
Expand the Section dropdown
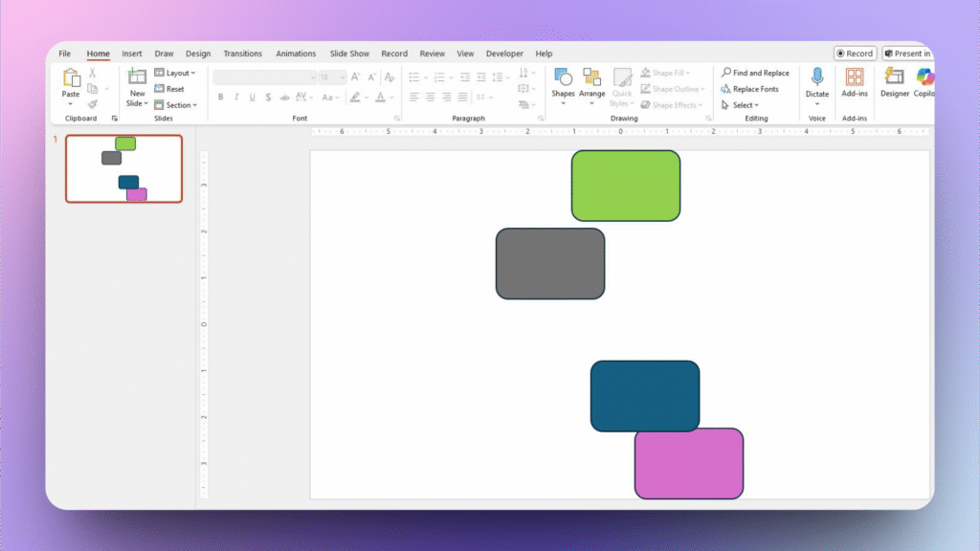pyautogui.click(x=176, y=105)
